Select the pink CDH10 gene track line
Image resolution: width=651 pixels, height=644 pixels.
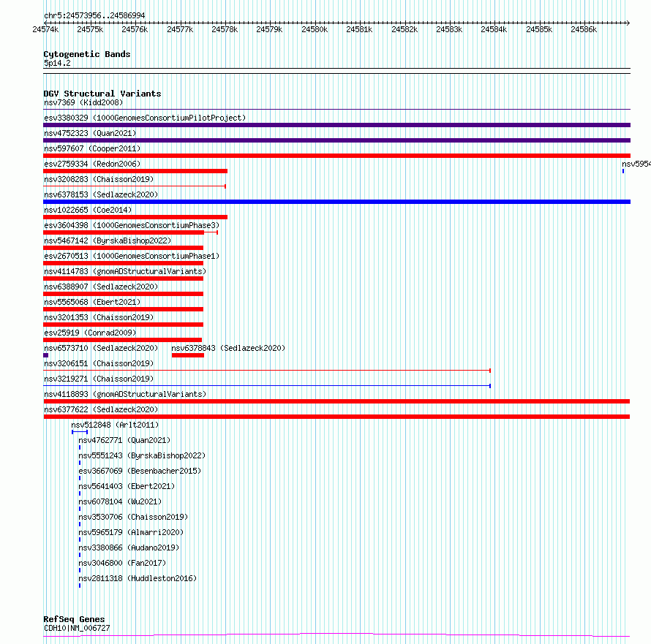click(x=336, y=635)
